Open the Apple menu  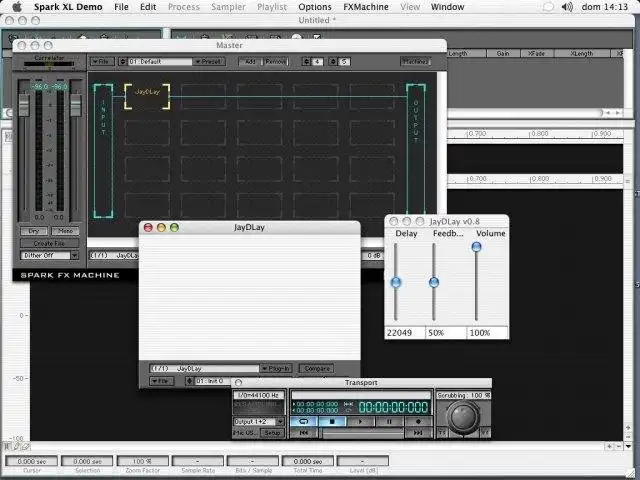17,7
